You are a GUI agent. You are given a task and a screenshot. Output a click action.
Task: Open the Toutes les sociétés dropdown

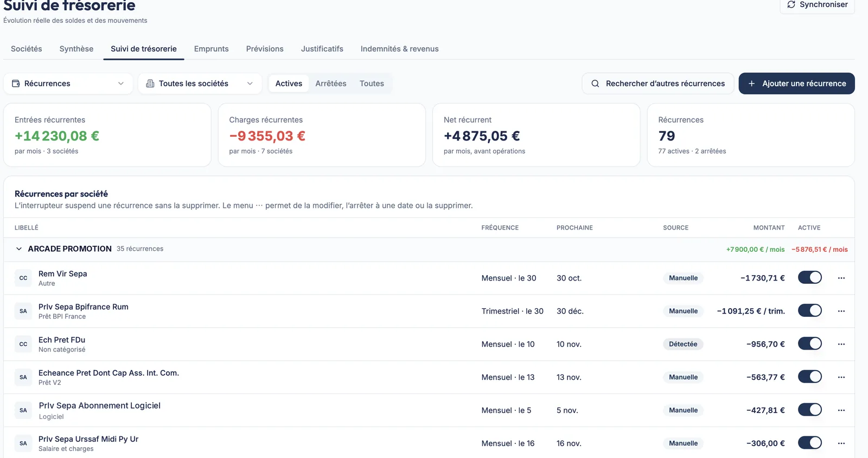tap(200, 84)
